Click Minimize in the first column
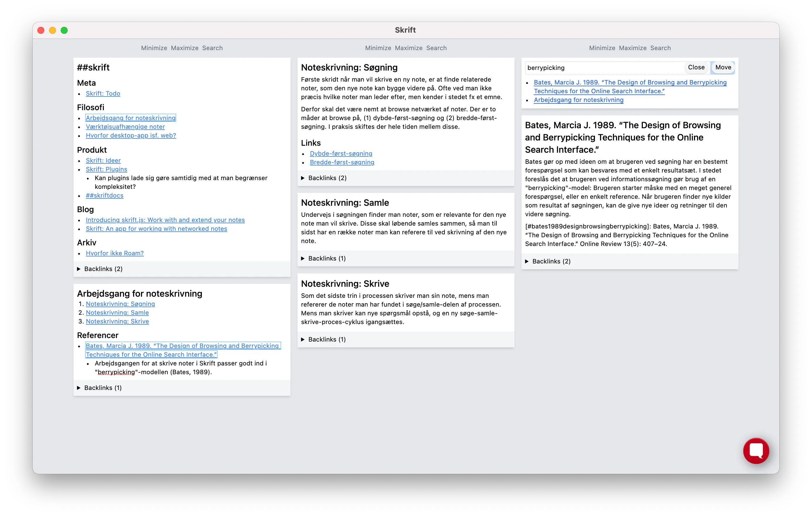The image size is (812, 517). [154, 48]
